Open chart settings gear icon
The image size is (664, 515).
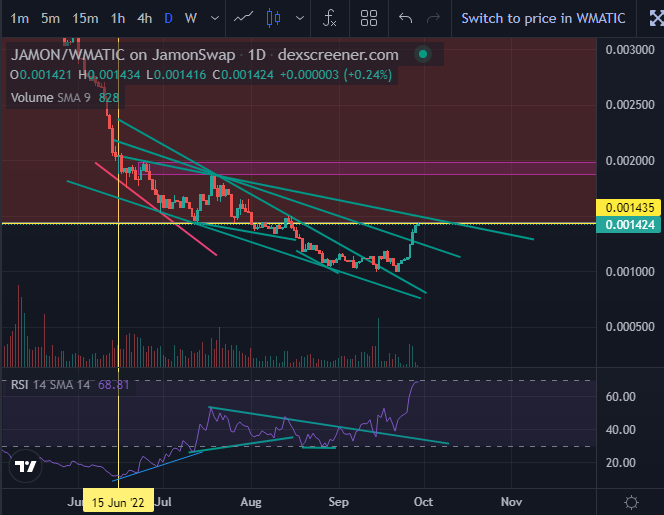(x=631, y=502)
